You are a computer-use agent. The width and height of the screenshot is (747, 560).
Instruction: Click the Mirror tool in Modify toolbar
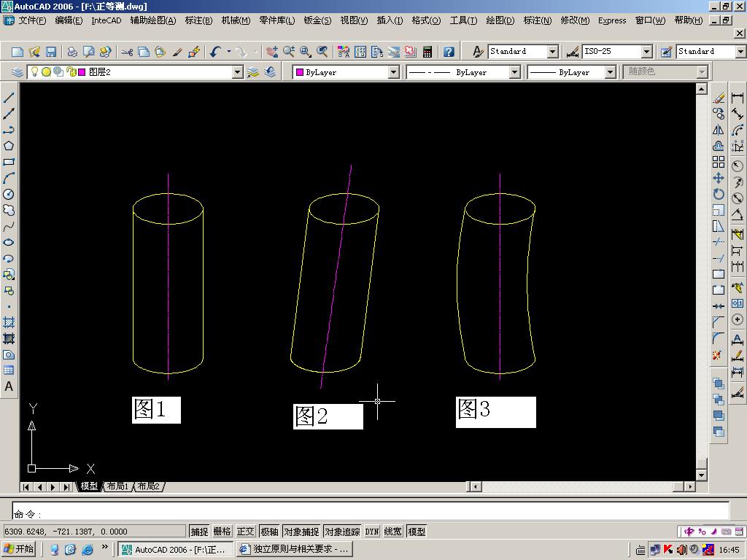click(x=719, y=130)
